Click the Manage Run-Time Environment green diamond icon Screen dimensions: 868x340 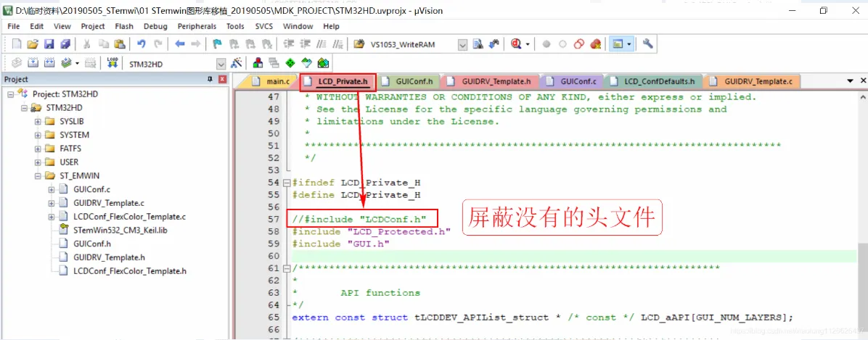pyautogui.click(x=290, y=63)
